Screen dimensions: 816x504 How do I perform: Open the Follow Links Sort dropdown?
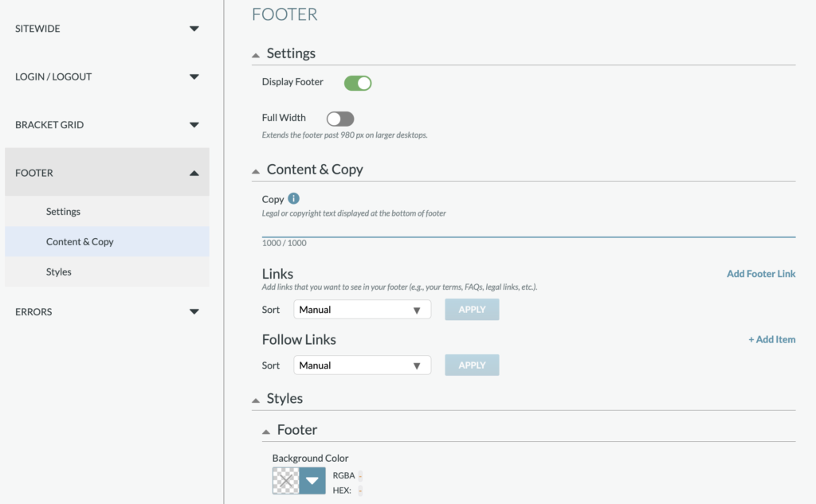362,365
